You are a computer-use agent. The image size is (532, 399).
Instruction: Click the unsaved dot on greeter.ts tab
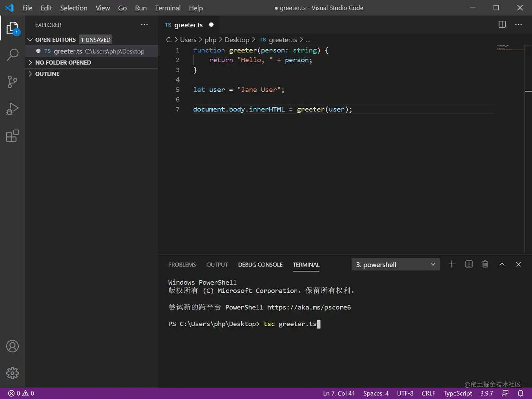point(211,25)
